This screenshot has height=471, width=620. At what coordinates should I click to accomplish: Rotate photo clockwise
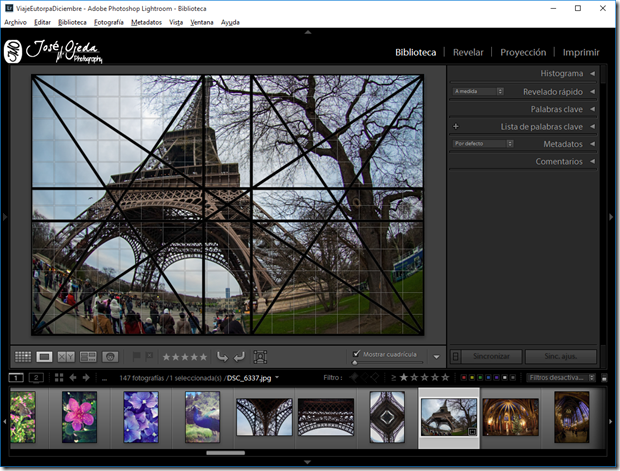click(239, 357)
